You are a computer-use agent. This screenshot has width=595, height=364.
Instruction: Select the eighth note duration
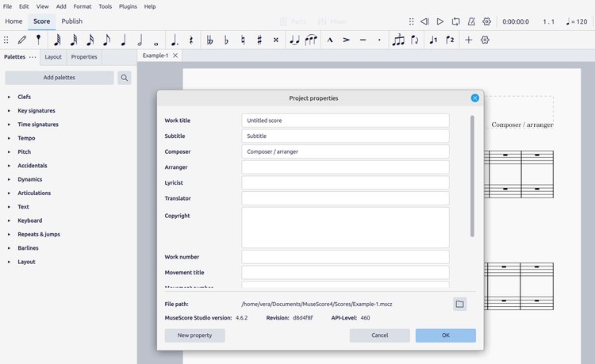[107, 40]
